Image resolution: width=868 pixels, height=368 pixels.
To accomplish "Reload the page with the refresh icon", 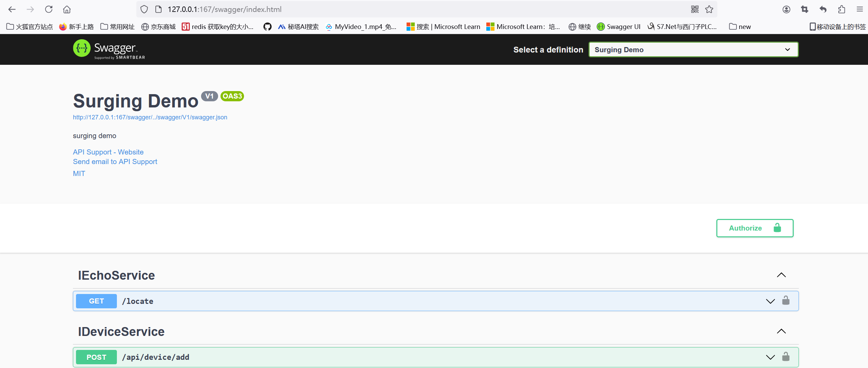I will point(49,9).
